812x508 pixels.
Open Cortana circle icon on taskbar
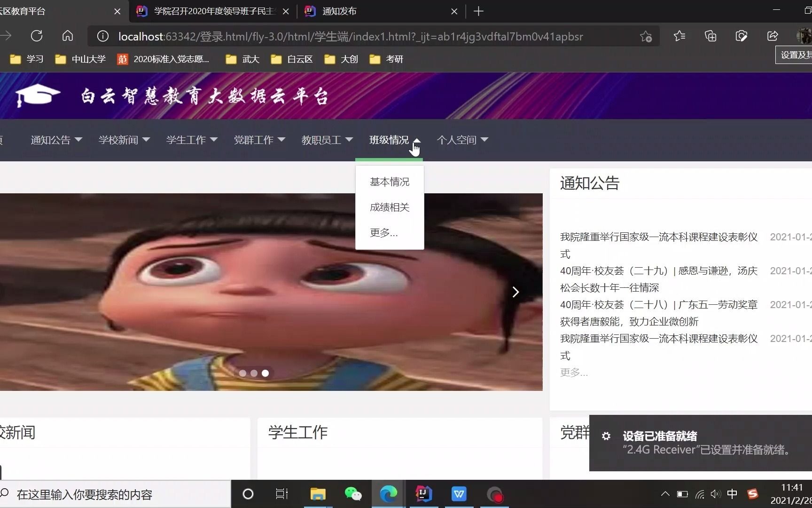[x=248, y=494]
